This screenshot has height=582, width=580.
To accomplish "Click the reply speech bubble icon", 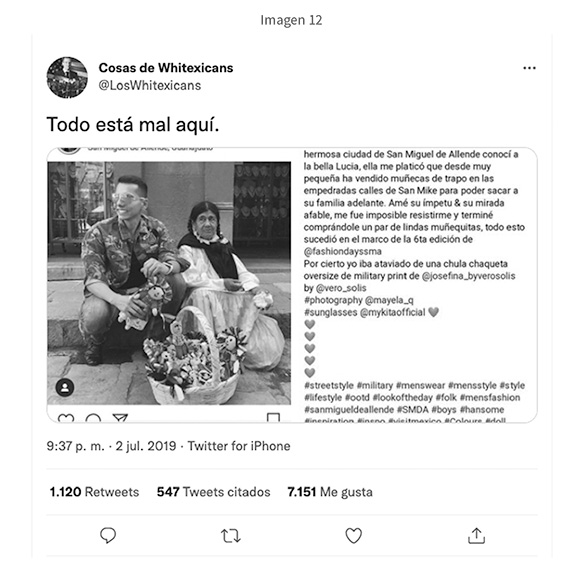I will 108,536.
